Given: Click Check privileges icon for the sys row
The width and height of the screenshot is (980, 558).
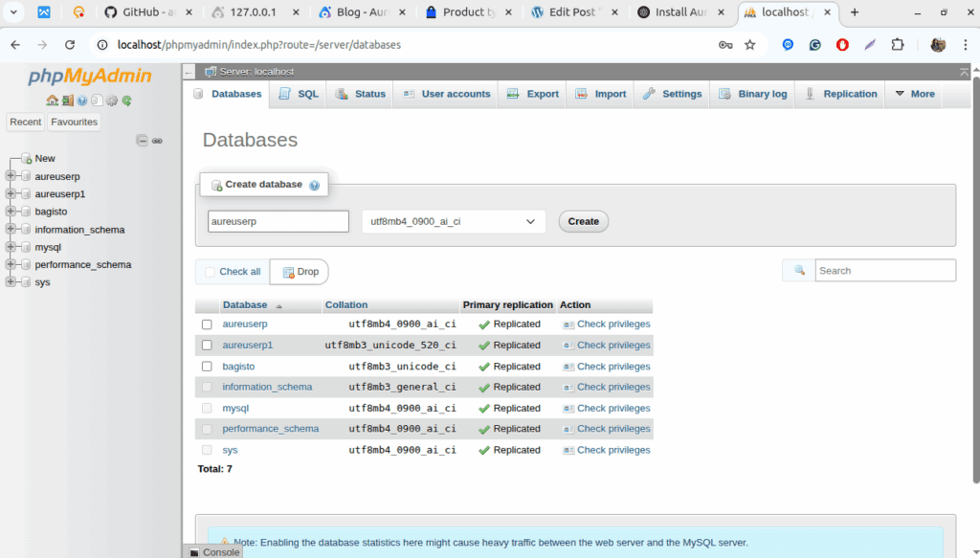Looking at the screenshot, I should [x=568, y=451].
